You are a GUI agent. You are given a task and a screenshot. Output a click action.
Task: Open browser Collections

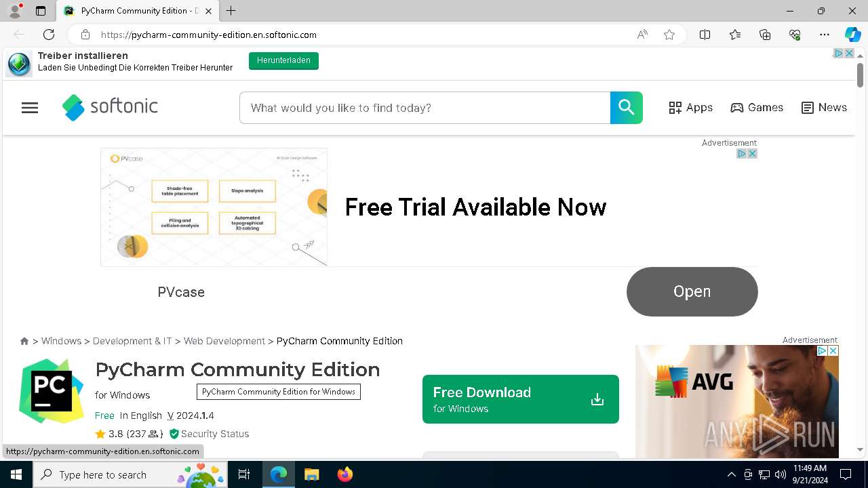pyautogui.click(x=765, y=35)
